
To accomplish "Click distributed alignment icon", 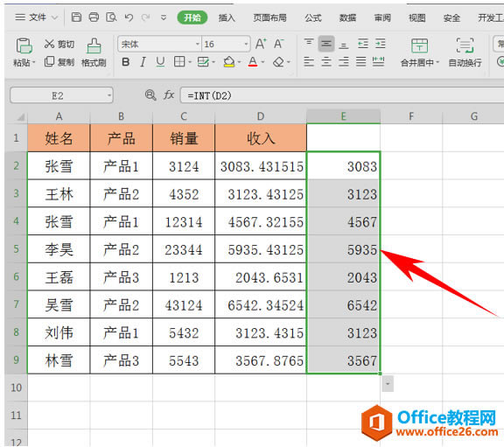I will 378,61.
